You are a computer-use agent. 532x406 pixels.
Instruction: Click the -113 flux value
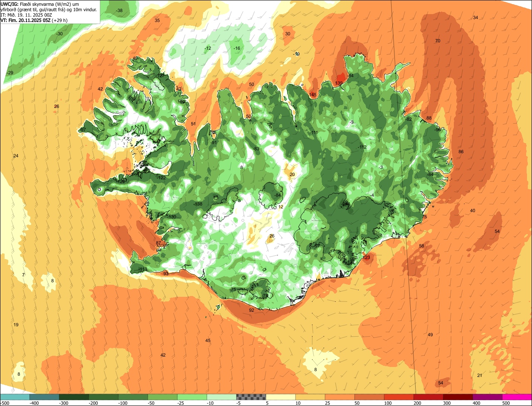[x=143, y=269]
